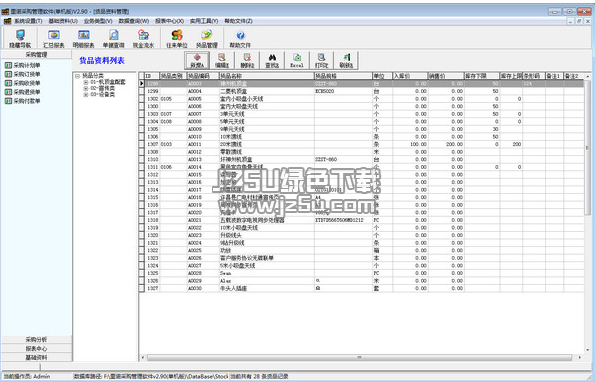The image size is (595, 382).
Task: Click the 帮助文件 help question-mark icon
Action: (x=241, y=35)
